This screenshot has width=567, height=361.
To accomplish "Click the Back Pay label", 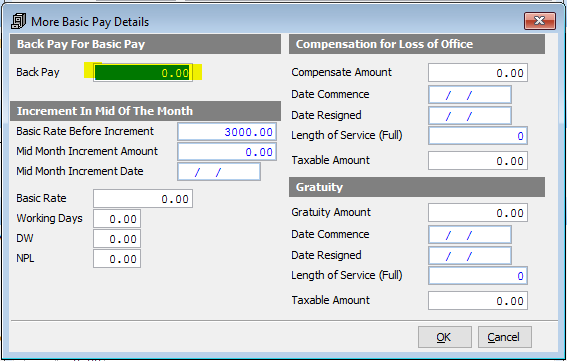I will click(38, 72).
